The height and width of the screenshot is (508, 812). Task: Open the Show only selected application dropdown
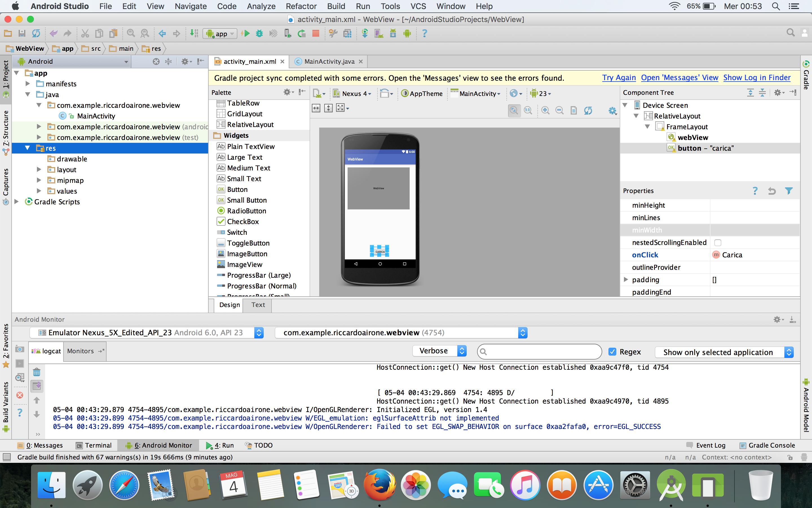click(724, 352)
